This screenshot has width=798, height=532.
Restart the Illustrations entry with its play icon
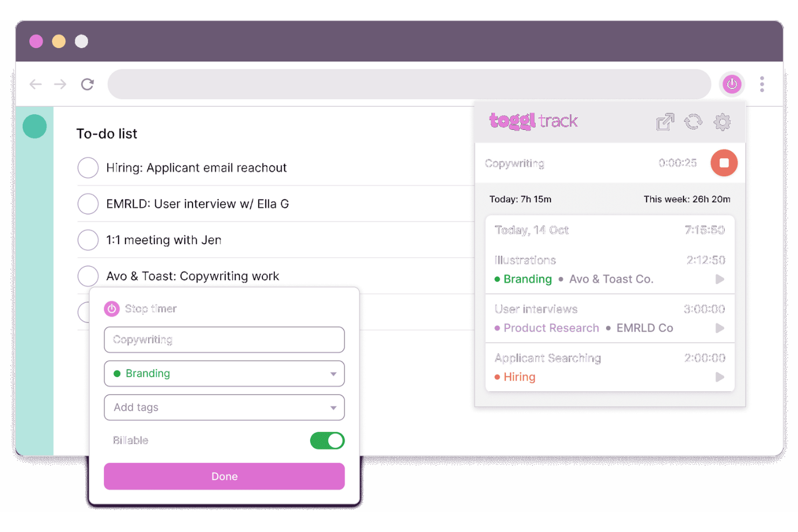(x=720, y=279)
